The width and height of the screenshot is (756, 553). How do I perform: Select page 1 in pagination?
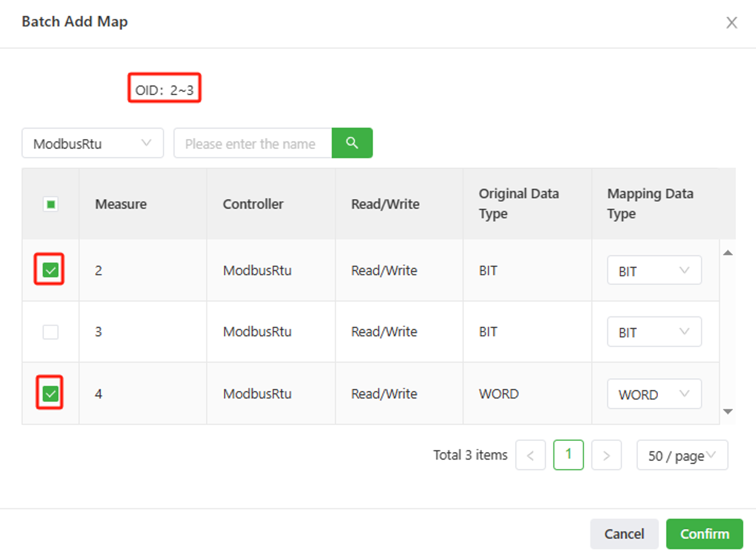coord(568,455)
